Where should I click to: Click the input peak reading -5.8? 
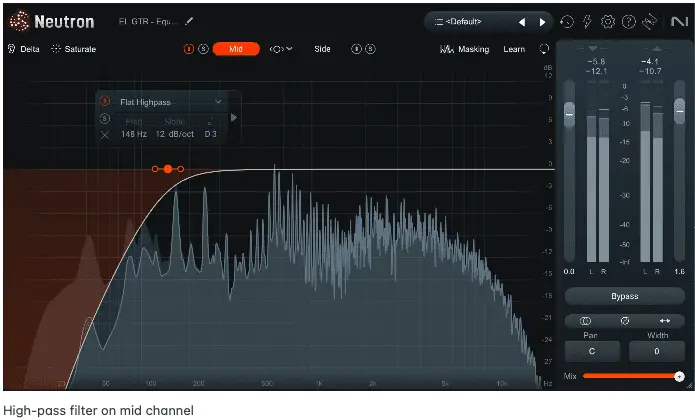[x=596, y=62]
